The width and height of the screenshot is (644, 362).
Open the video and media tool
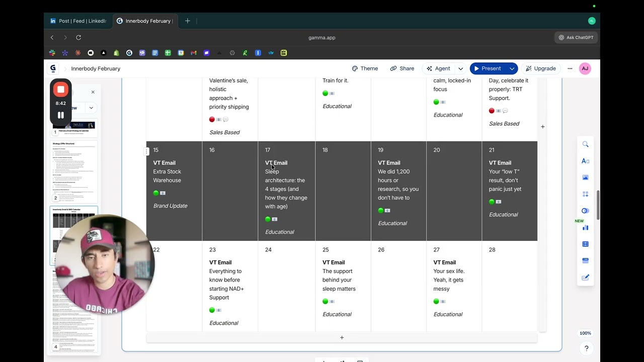click(x=585, y=244)
